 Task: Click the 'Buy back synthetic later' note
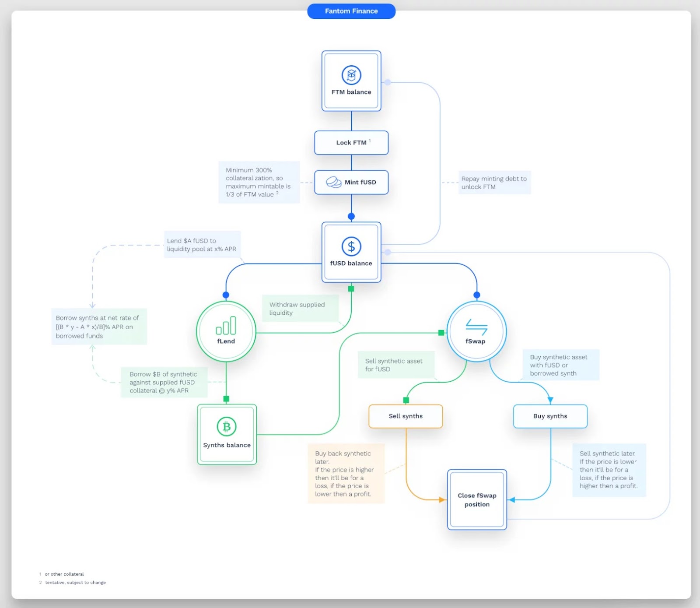346,474
